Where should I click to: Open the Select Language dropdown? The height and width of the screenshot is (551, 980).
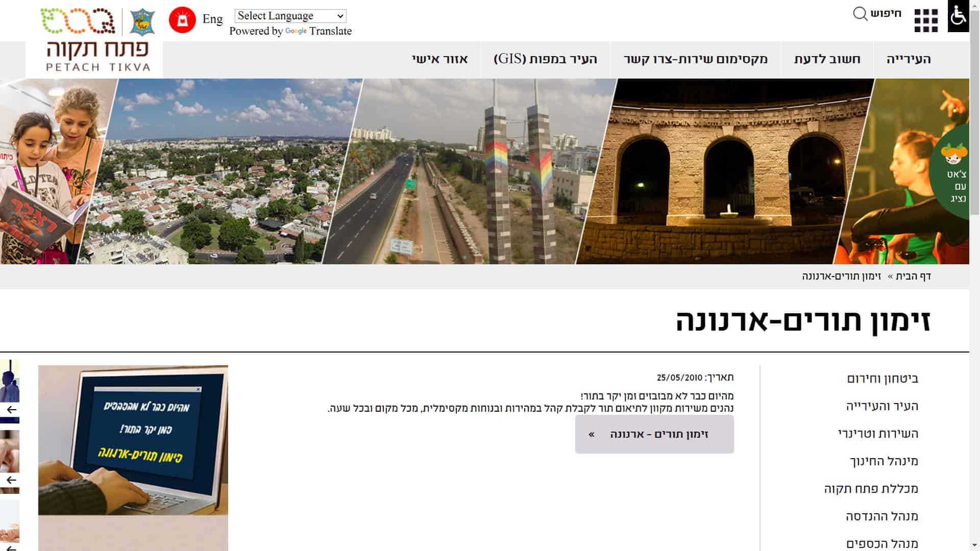click(290, 16)
